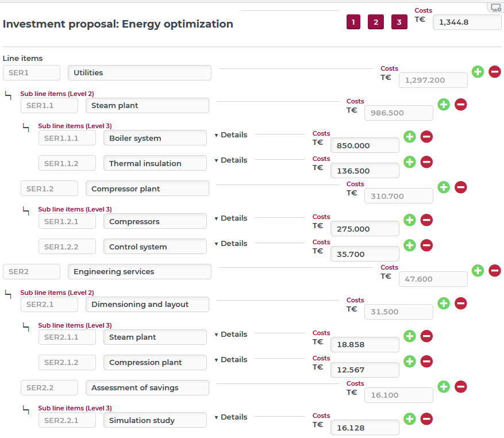The image size is (504, 438).
Task: Show level 2 line items
Action: click(376, 22)
